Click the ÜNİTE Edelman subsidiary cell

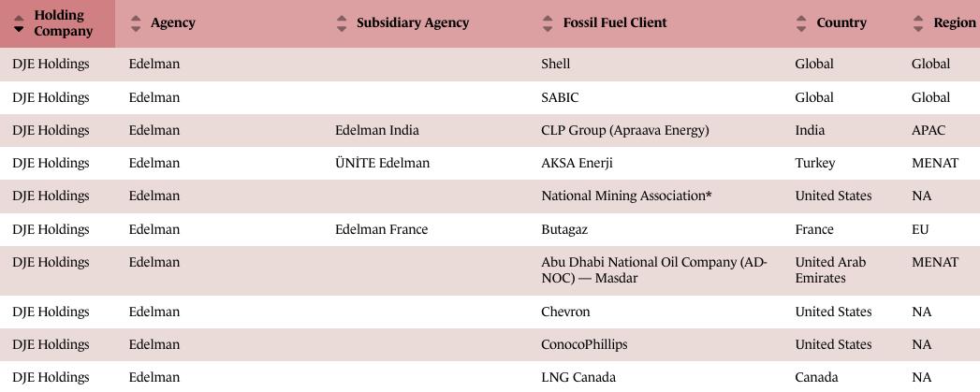pyautogui.click(x=382, y=163)
